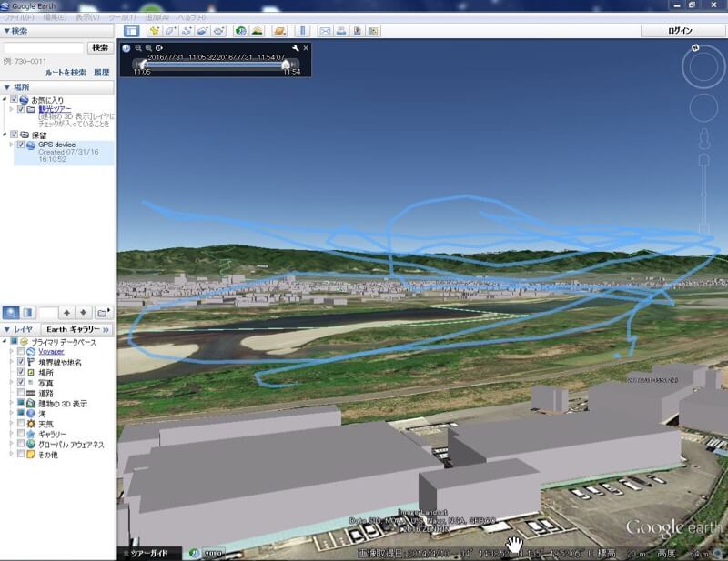Expand the GPS device tree node
728x561 pixels.
coord(12,145)
